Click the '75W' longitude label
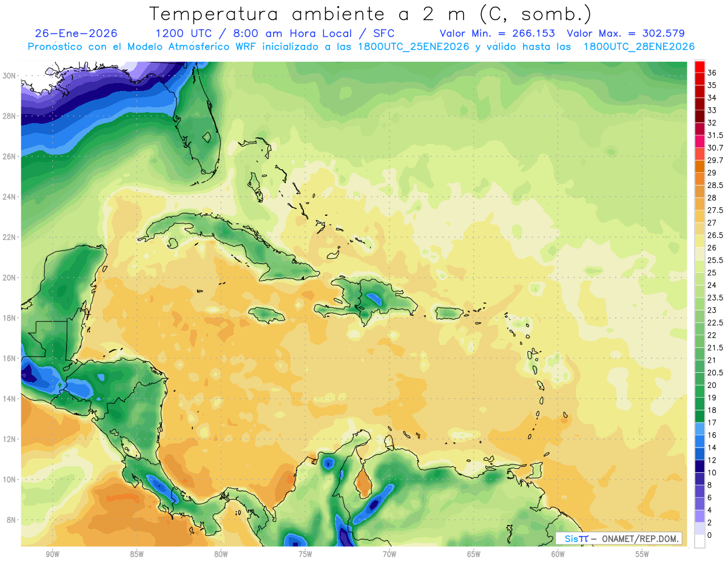 (305, 554)
